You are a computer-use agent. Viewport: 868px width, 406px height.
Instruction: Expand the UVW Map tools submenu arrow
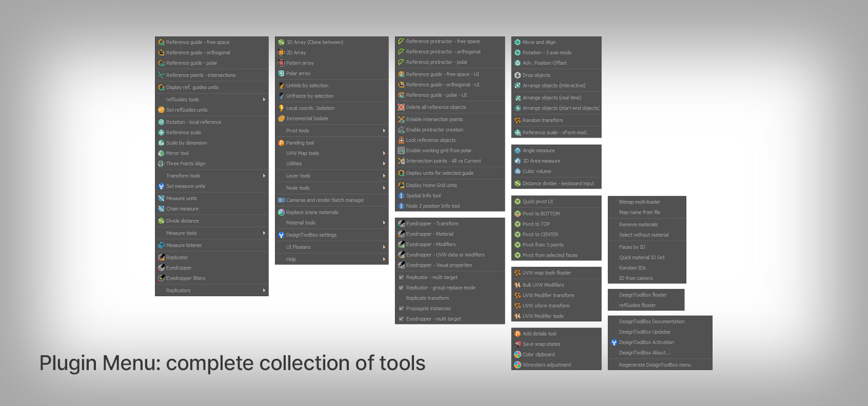[384, 153]
